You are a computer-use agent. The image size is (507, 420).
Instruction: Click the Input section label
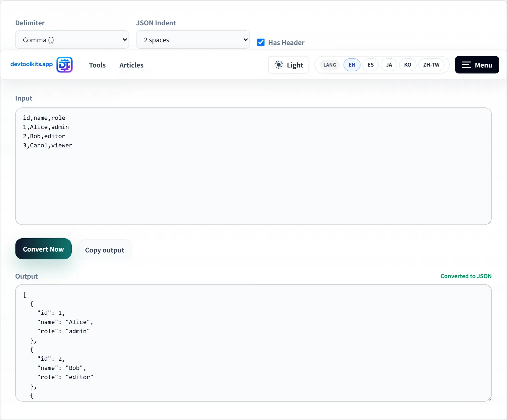(x=24, y=98)
